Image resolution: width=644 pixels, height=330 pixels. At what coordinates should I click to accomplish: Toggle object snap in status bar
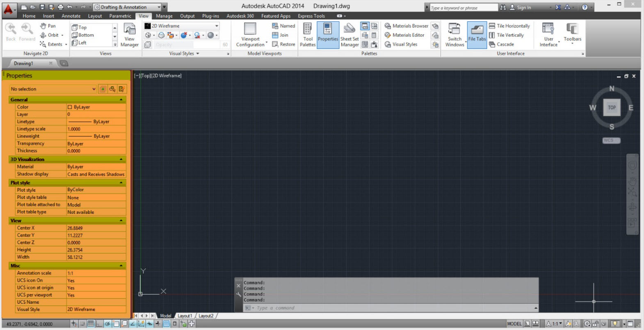(x=116, y=323)
